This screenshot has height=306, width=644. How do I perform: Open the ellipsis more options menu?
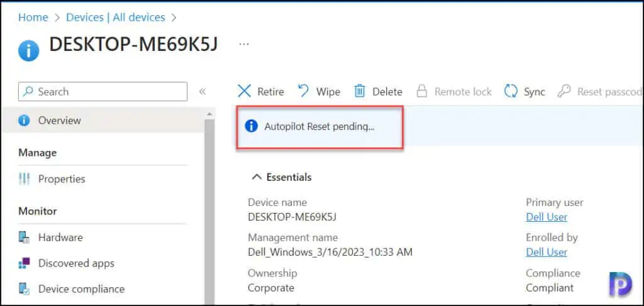point(244,43)
